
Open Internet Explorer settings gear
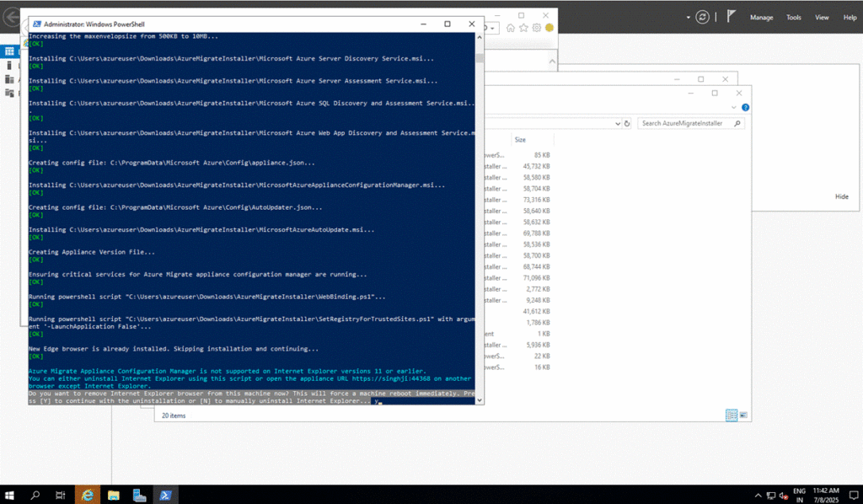coord(536,28)
